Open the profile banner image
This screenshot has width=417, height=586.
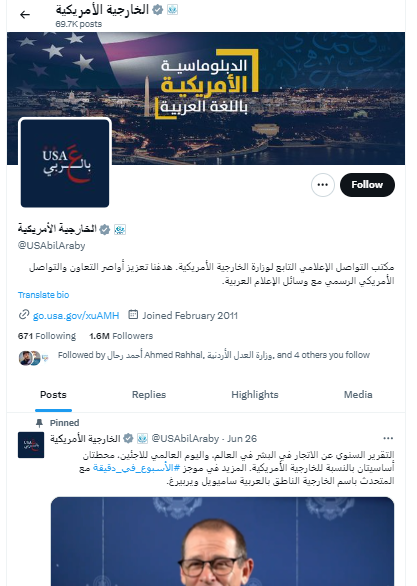click(206, 98)
